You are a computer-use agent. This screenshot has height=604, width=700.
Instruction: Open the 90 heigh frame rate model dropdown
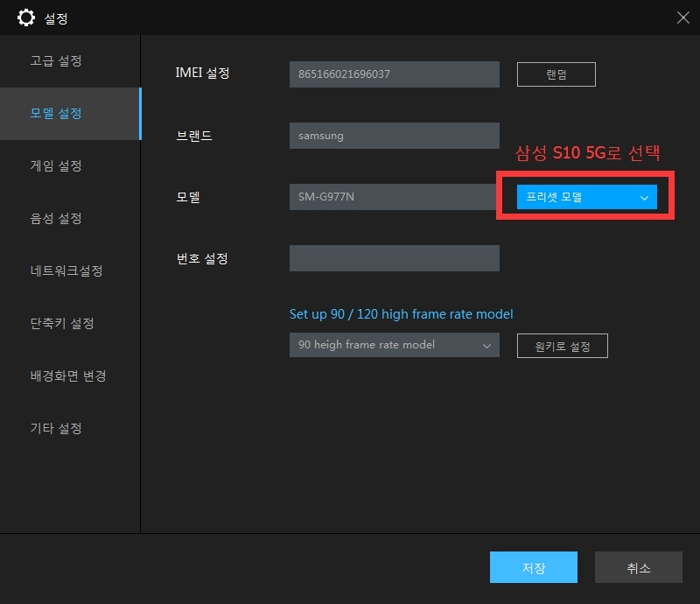point(394,345)
